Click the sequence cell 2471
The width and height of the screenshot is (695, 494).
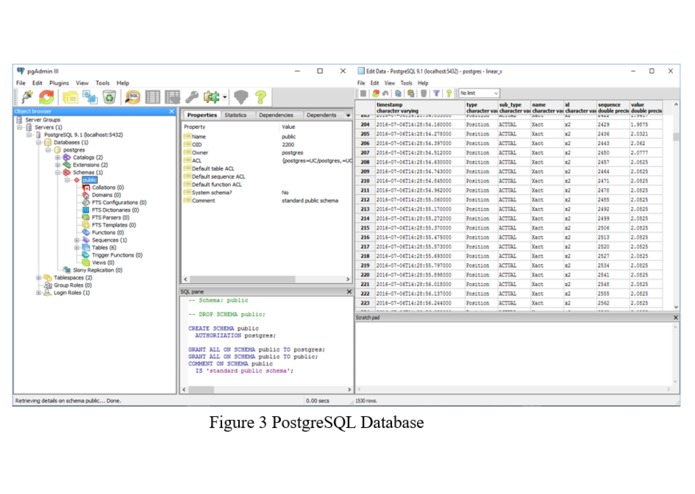tap(613, 181)
